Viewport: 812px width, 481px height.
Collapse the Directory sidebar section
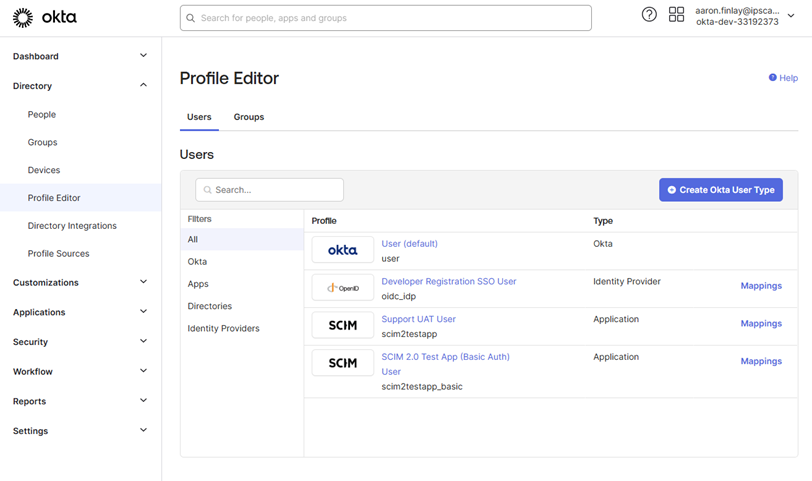[x=143, y=86]
